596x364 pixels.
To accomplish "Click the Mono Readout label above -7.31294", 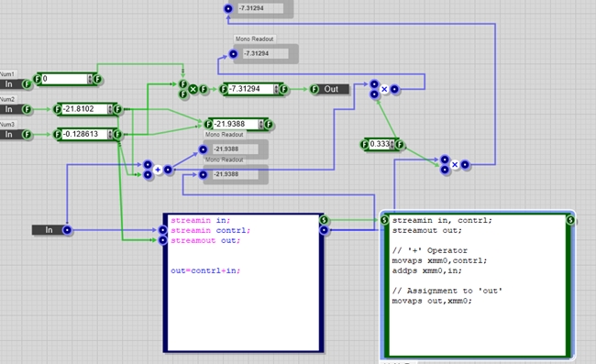I will click(254, 39).
